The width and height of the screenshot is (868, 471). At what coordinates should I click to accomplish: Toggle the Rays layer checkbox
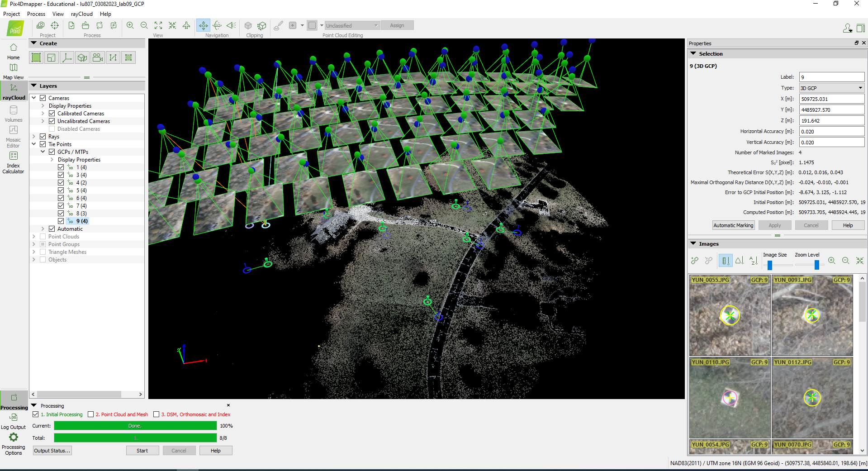pyautogui.click(x=43, y=137)
